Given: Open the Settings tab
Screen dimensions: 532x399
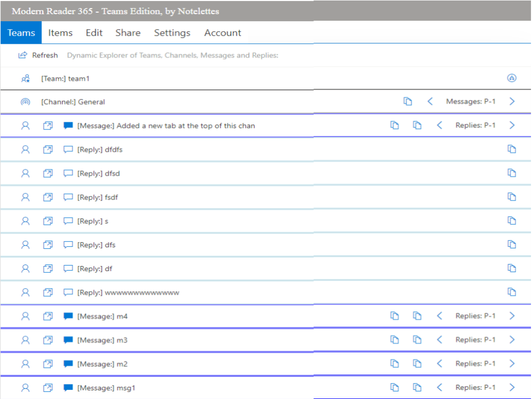Looking at the screenshot, I should (x=172, y=33).
